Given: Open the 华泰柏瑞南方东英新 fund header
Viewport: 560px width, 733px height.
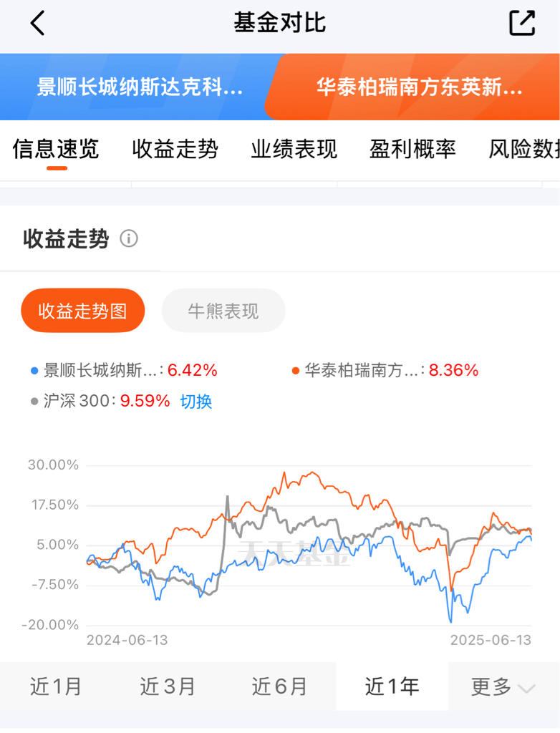Looking at the screenshot, I should coord(419,87).
